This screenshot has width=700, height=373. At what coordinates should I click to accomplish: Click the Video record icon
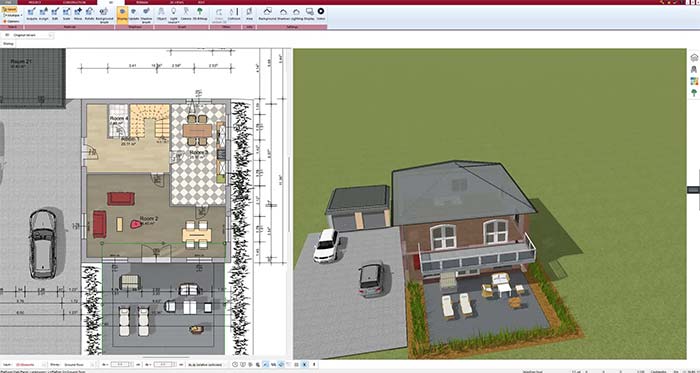point(321,14)
